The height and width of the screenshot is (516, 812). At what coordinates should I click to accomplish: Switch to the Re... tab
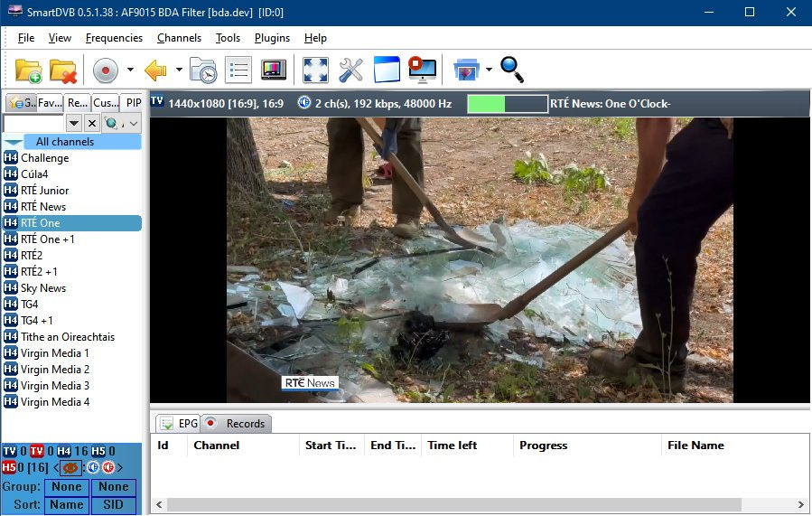77,103
